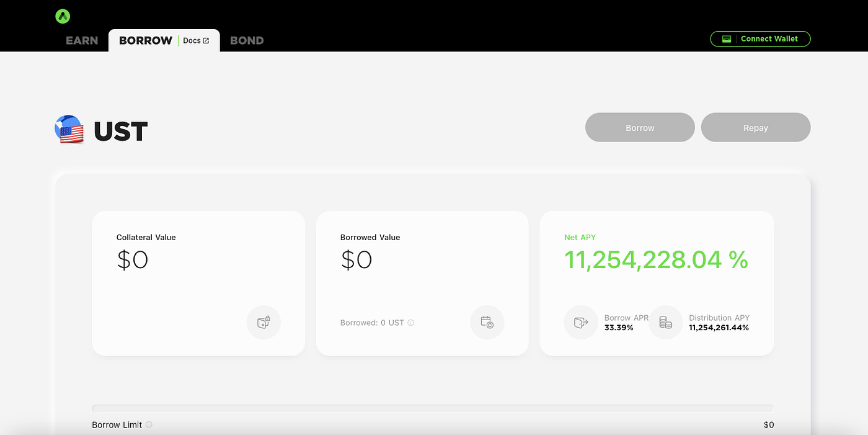Viewport: 868px width, 435px height.
Task: Click the Borrow Limit $0 value
Action: [769, 425]
